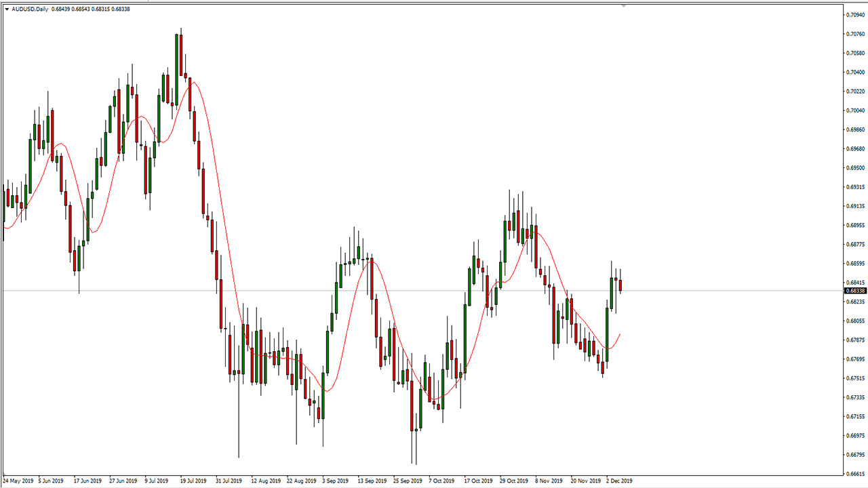
Task: Click the 0.68955 price scale value
Action: (x=854, y=225)
